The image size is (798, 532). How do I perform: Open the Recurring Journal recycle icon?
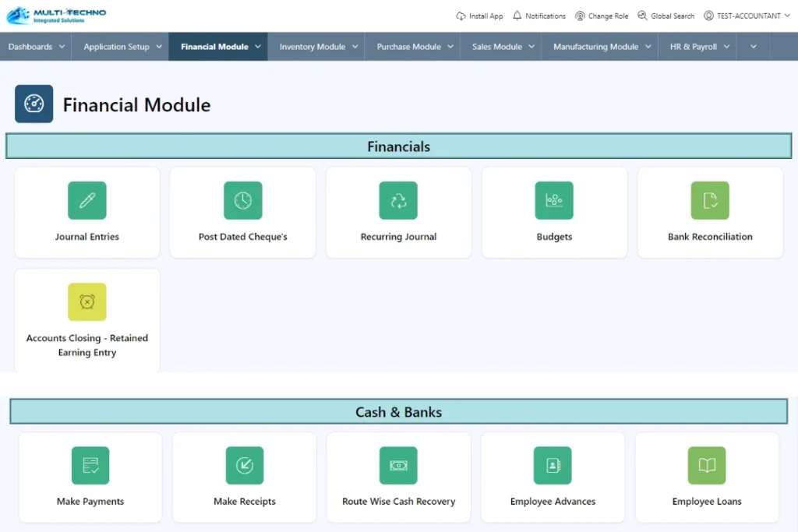pos(398,200)
